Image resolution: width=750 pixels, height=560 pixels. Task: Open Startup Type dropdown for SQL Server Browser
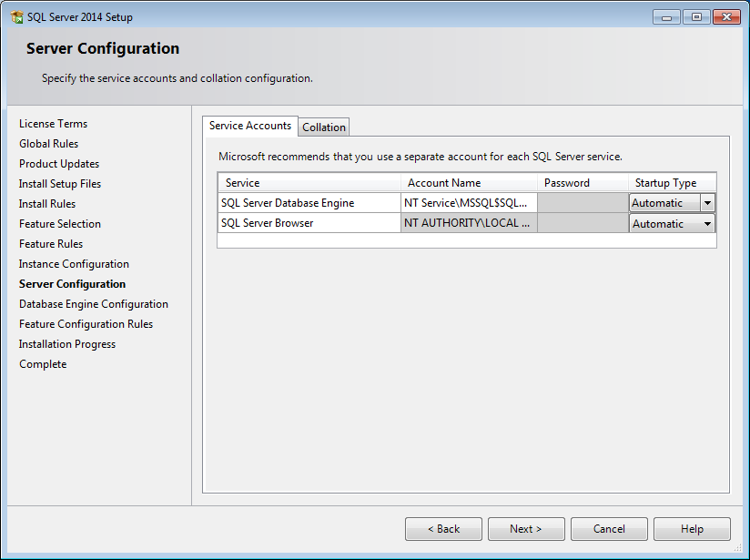(707, 223)
